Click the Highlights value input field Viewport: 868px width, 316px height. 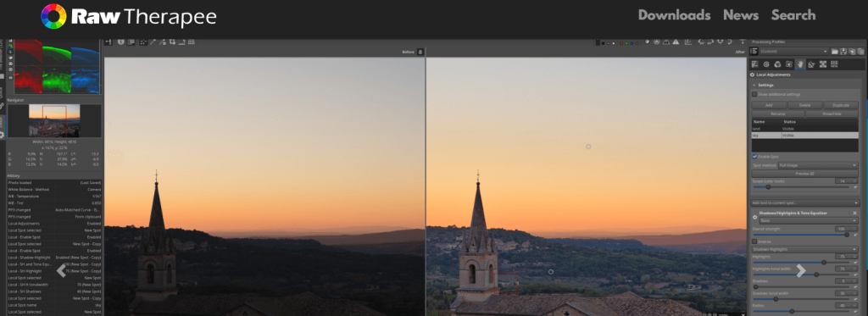click(847, 257)
